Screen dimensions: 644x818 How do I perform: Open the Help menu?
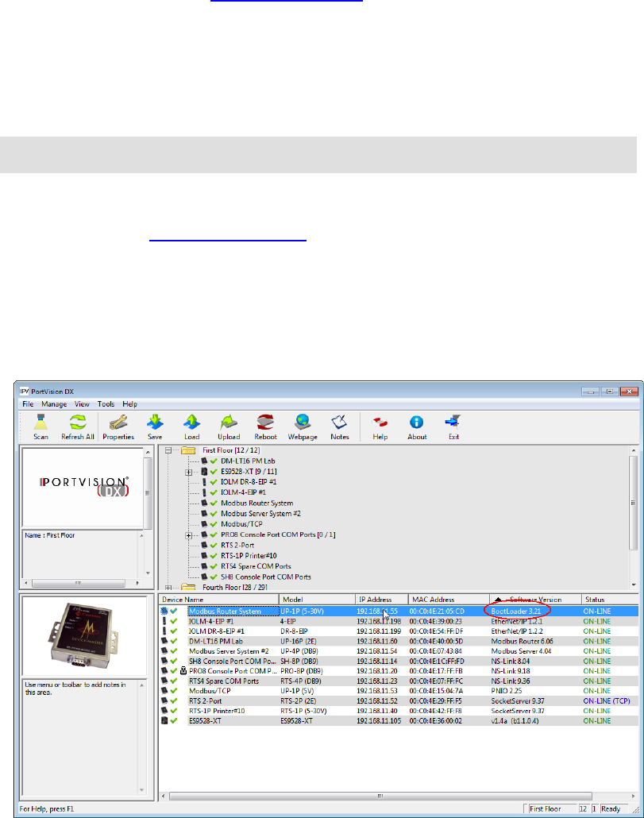click(x=130, y=403)
